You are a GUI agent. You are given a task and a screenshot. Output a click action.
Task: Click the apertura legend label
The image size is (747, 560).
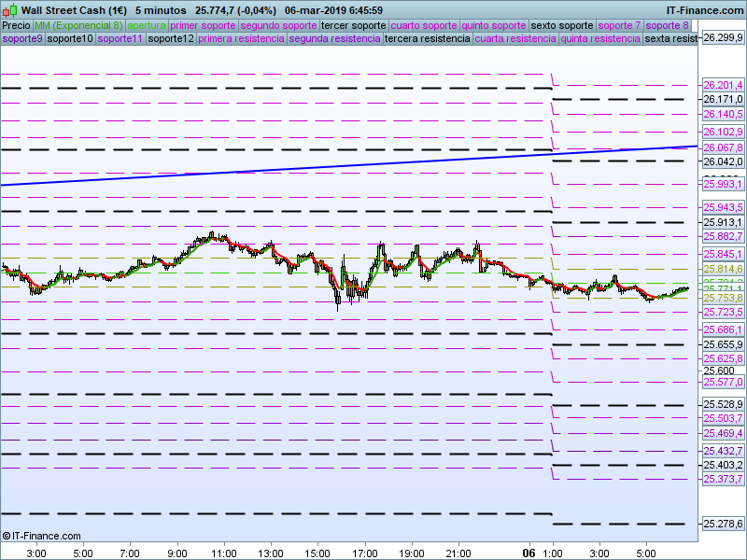click(x=148, y=25)
